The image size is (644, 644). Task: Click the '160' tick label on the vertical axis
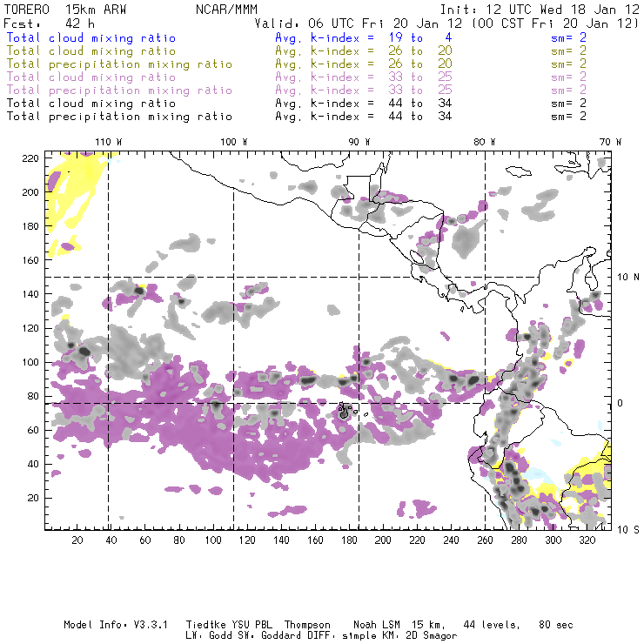[30, 260]
